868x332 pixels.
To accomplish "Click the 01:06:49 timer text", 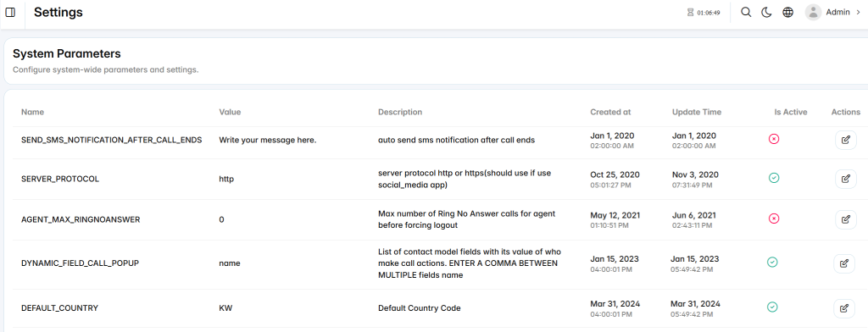I will (x=709, y=13).
